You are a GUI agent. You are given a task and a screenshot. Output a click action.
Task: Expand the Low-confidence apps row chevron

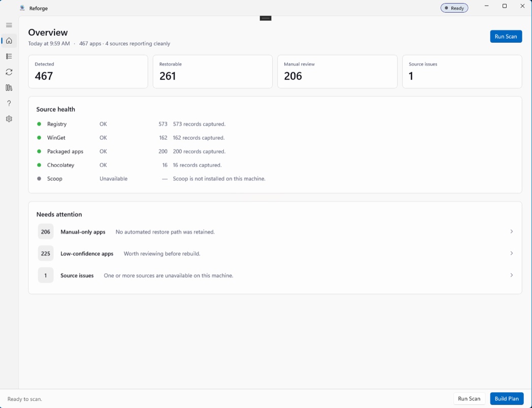click(511, 254)
